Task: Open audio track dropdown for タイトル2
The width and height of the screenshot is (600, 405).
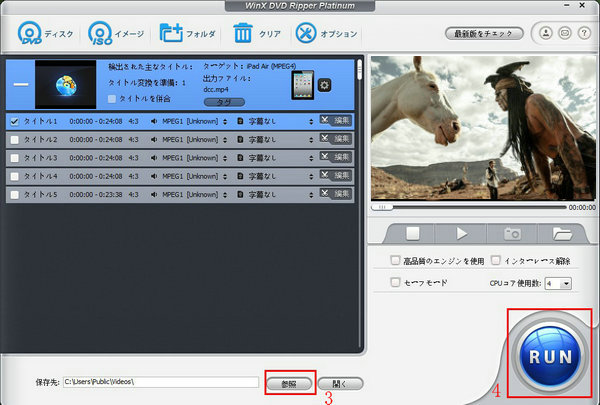Action: [225, 140]
